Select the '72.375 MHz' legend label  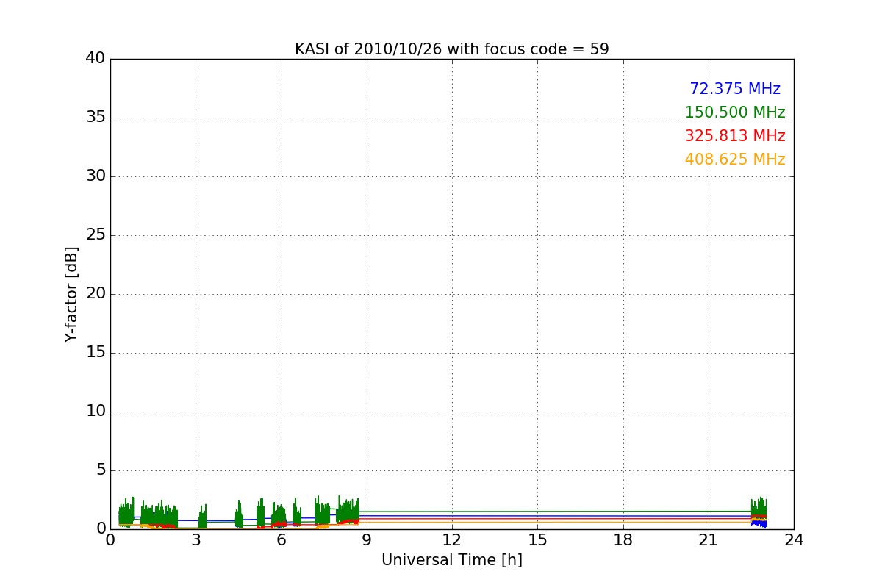(x=735, y=89)
